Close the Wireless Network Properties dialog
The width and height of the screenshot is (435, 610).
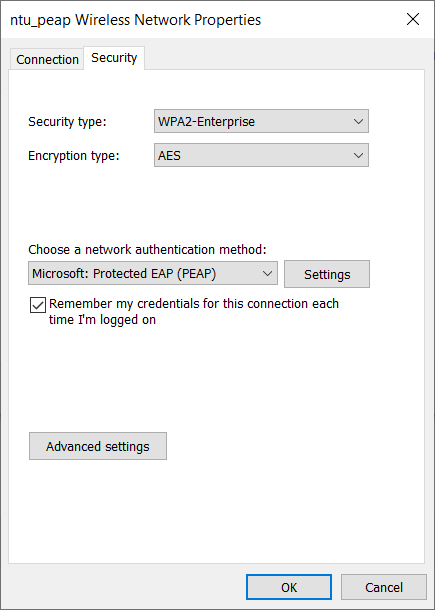click(x=412, y=19)
